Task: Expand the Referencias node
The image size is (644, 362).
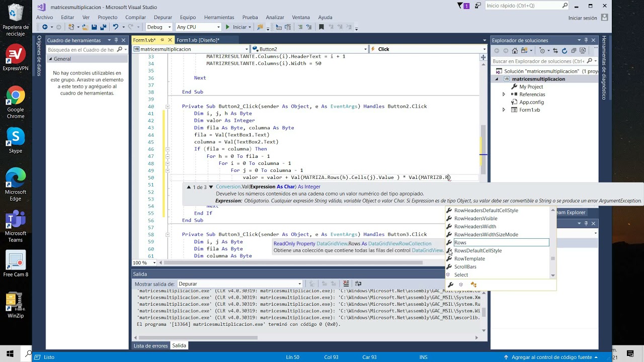Action: (504, 95)
